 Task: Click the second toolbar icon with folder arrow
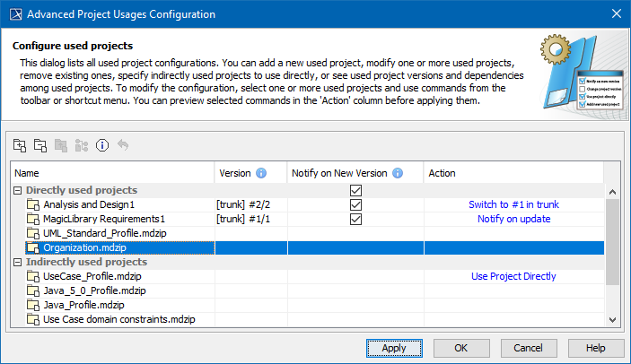coord(40,145)
